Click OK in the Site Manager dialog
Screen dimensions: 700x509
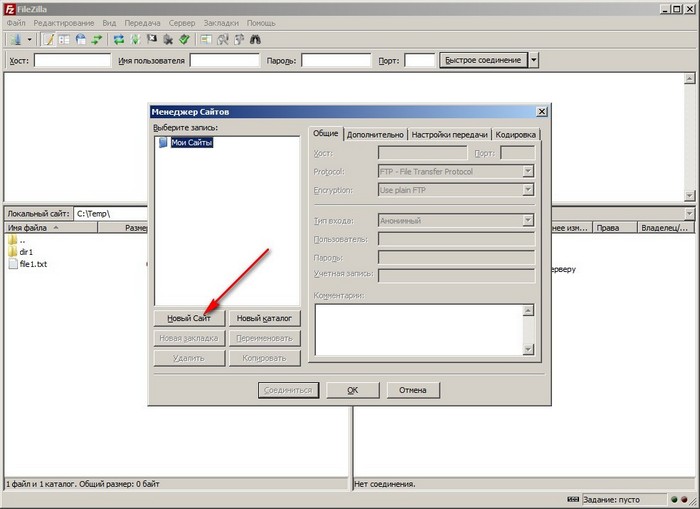pyautogui.click(x=353, y=390)
